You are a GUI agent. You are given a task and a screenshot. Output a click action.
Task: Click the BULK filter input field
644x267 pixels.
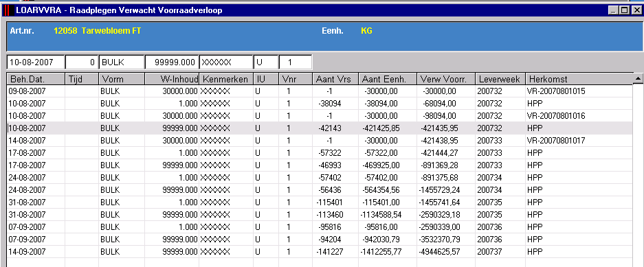(122, 62)
